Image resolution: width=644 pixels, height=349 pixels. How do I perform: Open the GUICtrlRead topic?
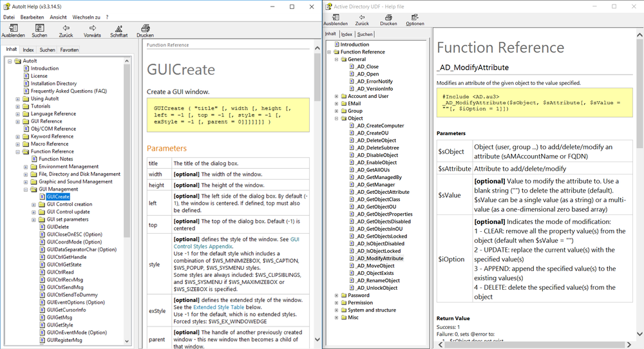pos(61,272)
